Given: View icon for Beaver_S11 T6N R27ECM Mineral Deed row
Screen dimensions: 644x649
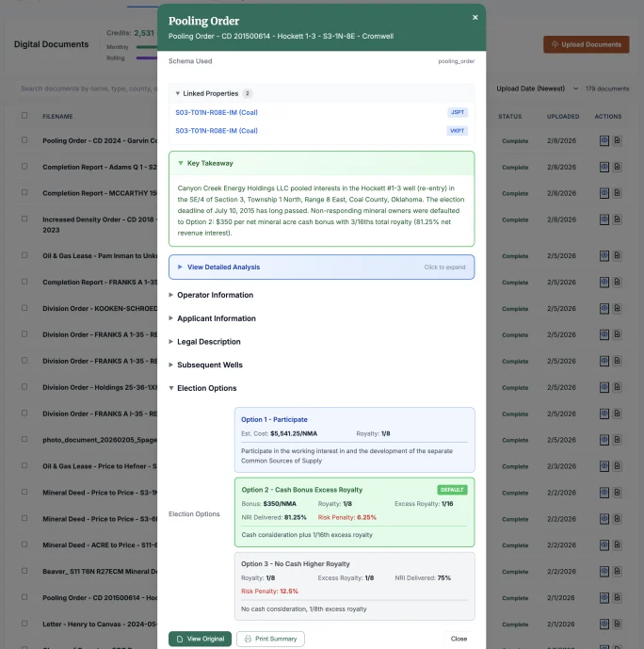Looking at the screenshot, I should (x=604, y=572).
